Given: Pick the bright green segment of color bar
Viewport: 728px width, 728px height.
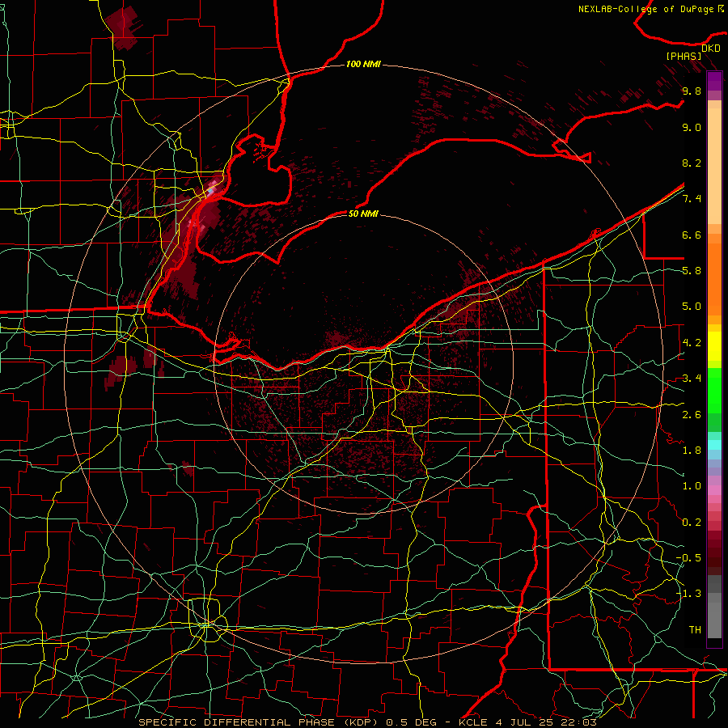Looking at the screenshot, I should (x=714, y=391).
